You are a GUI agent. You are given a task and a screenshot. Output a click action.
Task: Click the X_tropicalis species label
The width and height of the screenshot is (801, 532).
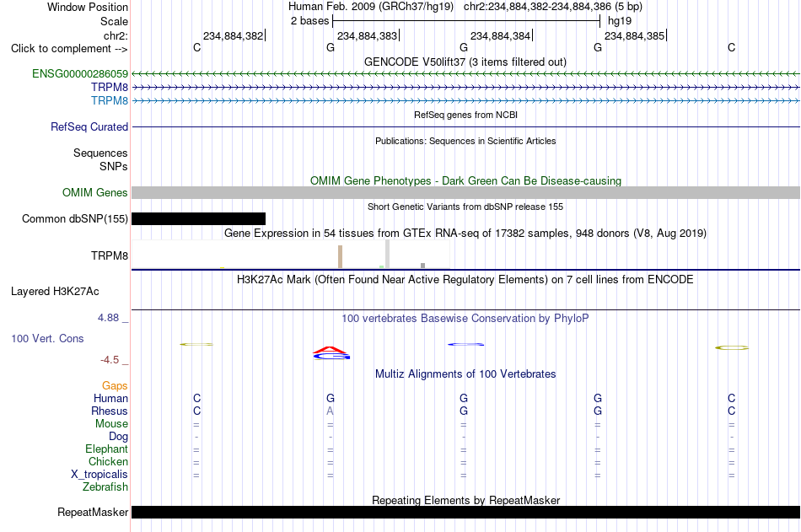click(99, 475)
